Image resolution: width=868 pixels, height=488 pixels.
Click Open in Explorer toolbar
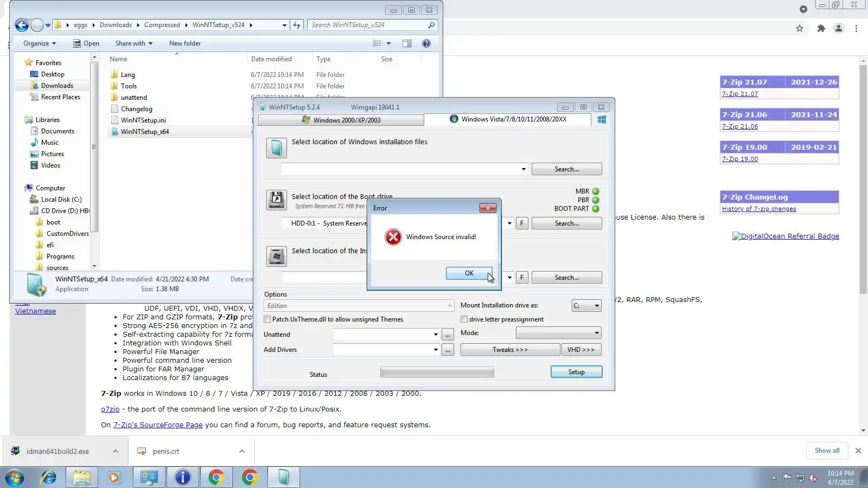click(x=86, y=43)
